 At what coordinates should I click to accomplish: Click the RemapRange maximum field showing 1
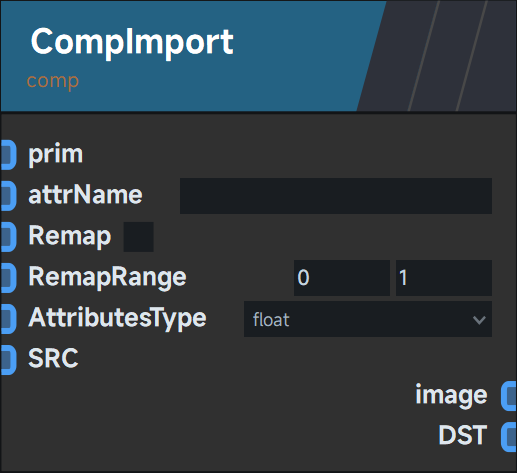[x=444, y=278]
